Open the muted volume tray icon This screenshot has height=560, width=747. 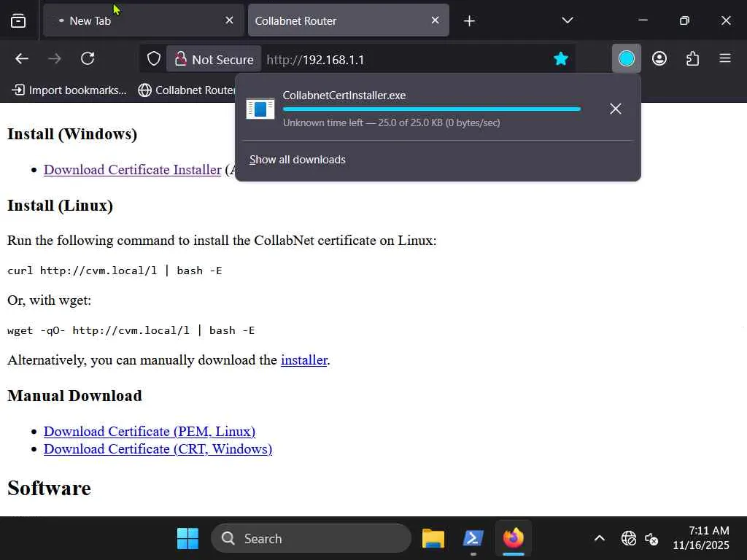tap(651, 539)
